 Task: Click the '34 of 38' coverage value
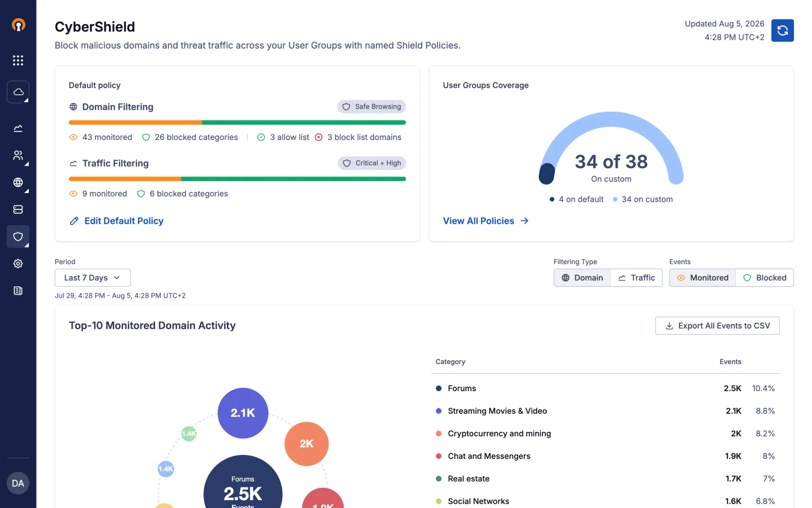coord(611,162)
